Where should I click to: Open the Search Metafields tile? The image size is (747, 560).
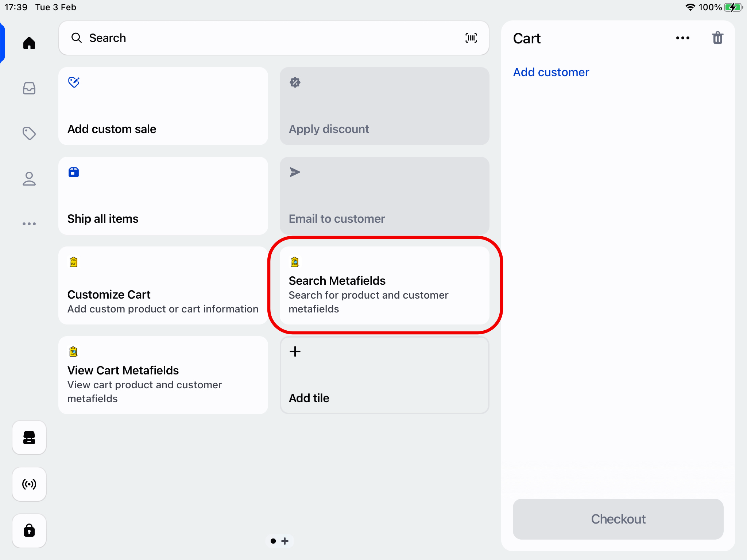(x=384, y=285)
